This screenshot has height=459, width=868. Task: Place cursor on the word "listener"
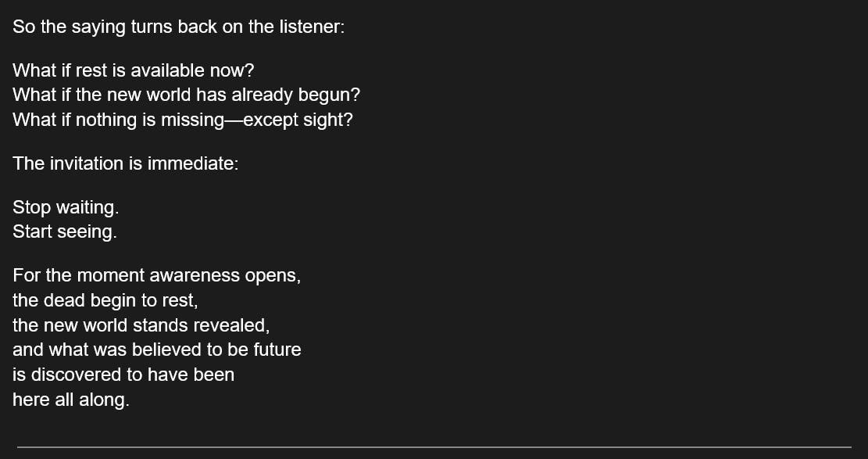coord(309,27)
